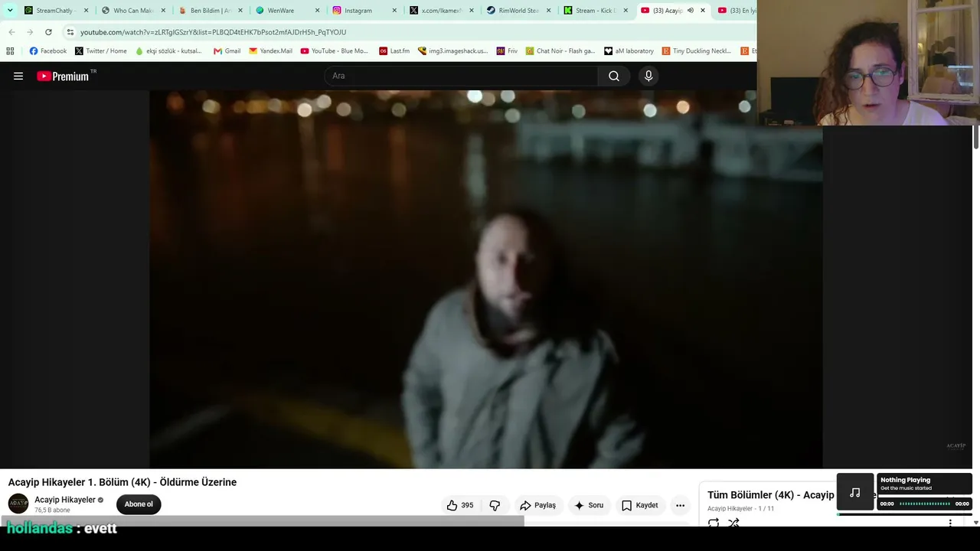Close the WenWare tab
980x551 pixels.
[x=317, y=11]
